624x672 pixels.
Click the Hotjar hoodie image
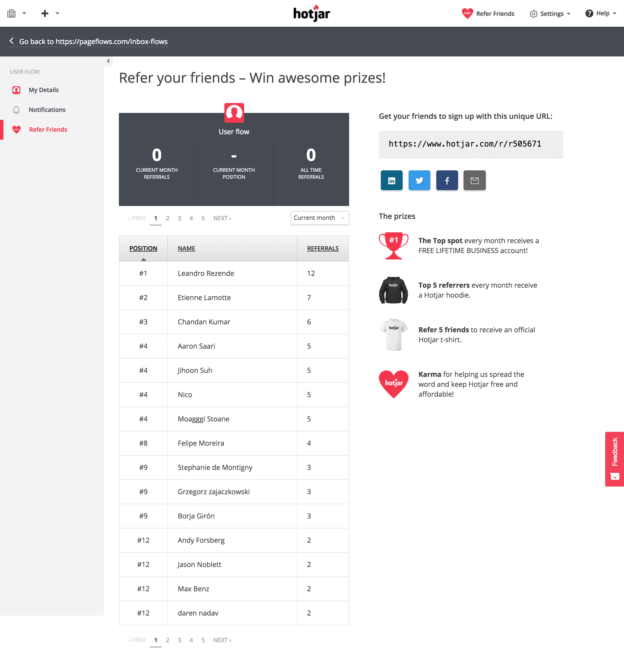pos(394,290)
